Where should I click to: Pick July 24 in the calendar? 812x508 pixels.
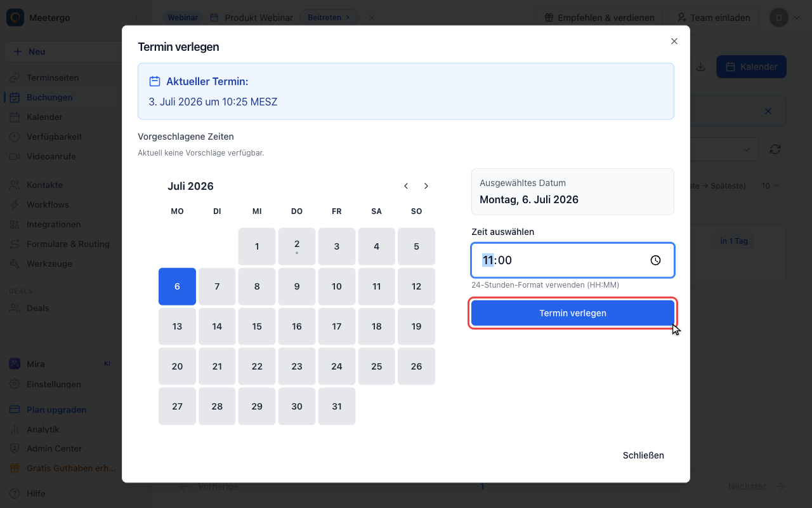pos(337,366)
